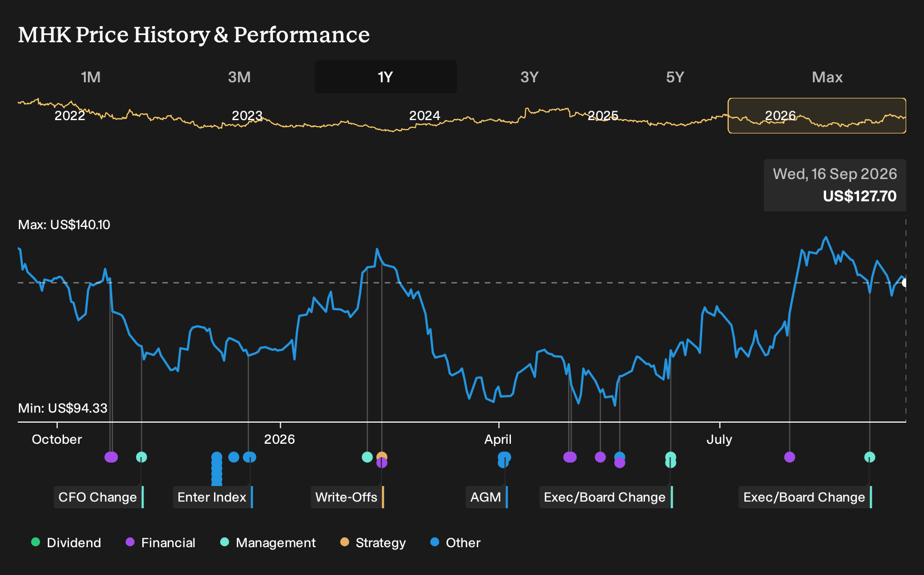Click 2022 on the overview mini chart

(69, 116)
